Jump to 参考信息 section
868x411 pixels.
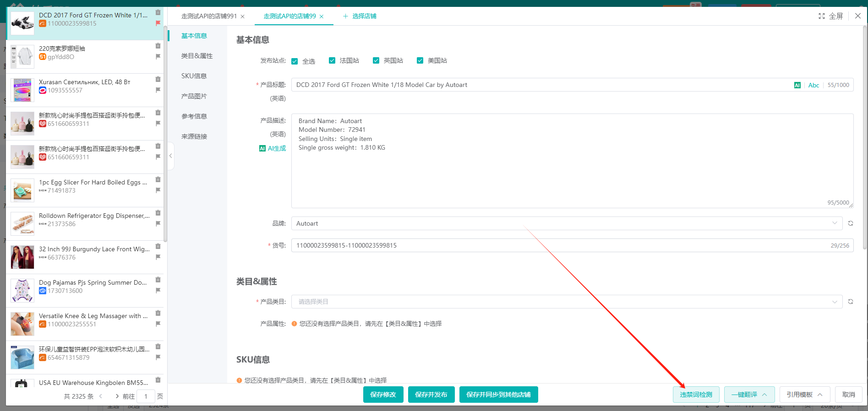[x=194, y=116]
